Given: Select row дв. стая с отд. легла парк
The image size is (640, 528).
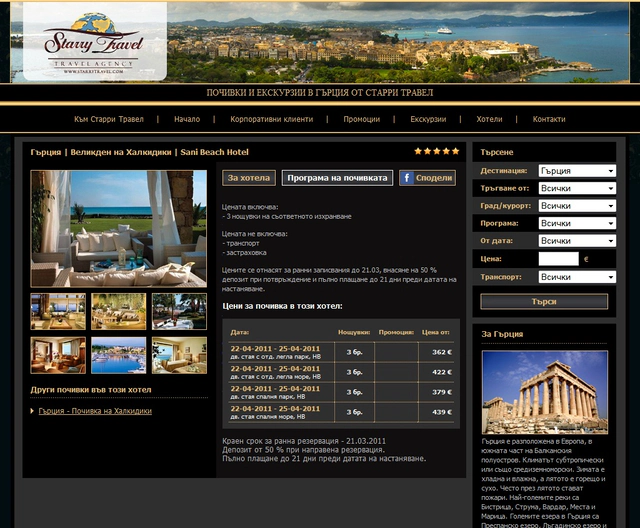Looking at the screenshot, I should click(341, 352).
